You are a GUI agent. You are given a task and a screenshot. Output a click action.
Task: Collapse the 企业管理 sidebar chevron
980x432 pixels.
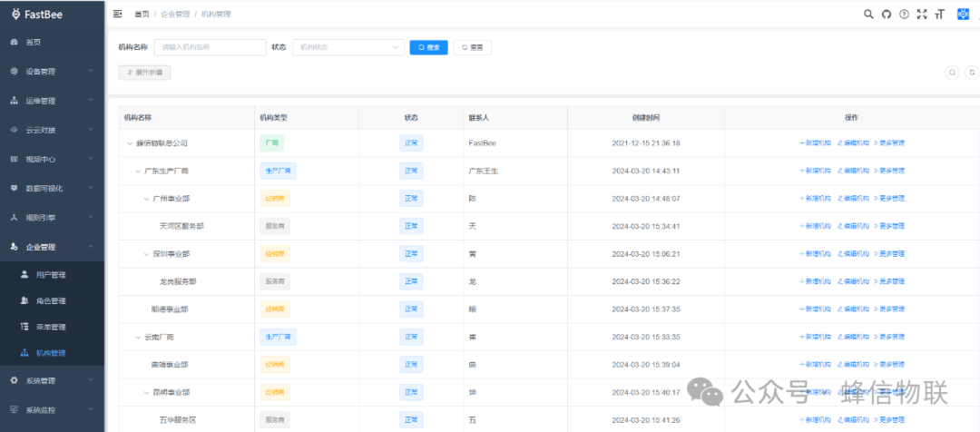pyautogui.click(x=91, y=247)
